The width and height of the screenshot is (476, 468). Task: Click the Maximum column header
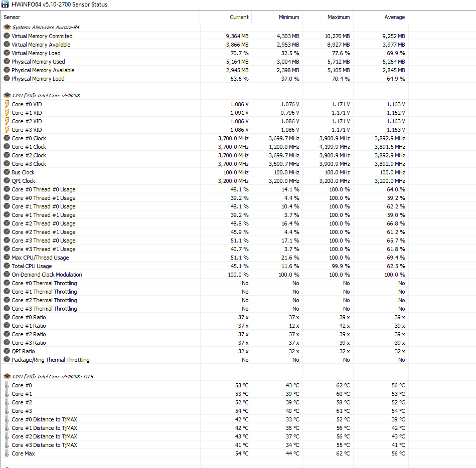(x=339, y=17)
